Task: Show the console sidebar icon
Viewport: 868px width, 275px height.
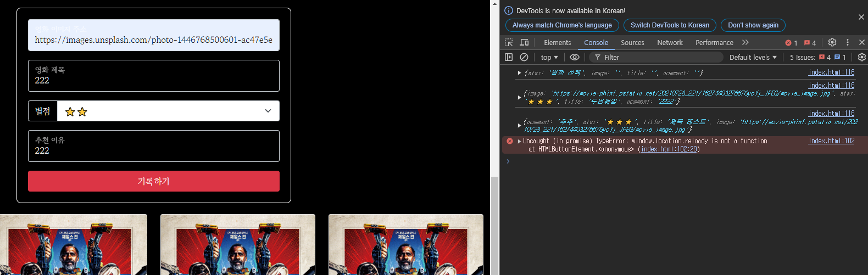Action: [x=509, y=57]
